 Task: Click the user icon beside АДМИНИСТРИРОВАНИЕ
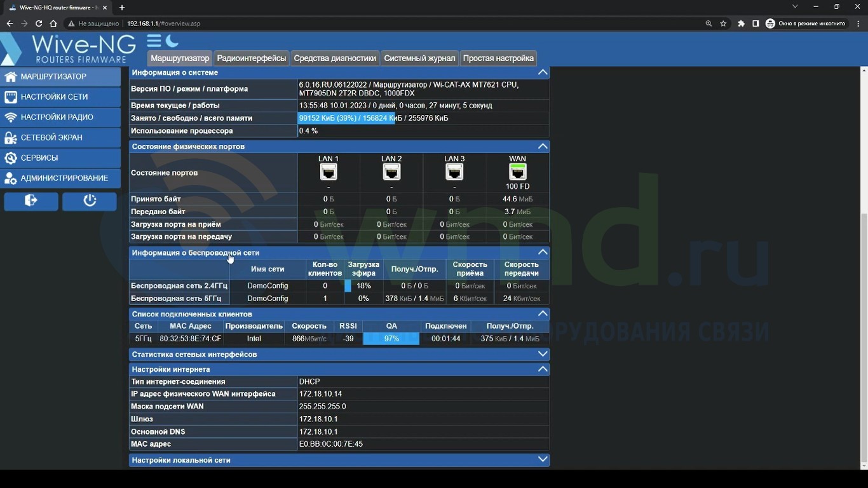point(10,178)
